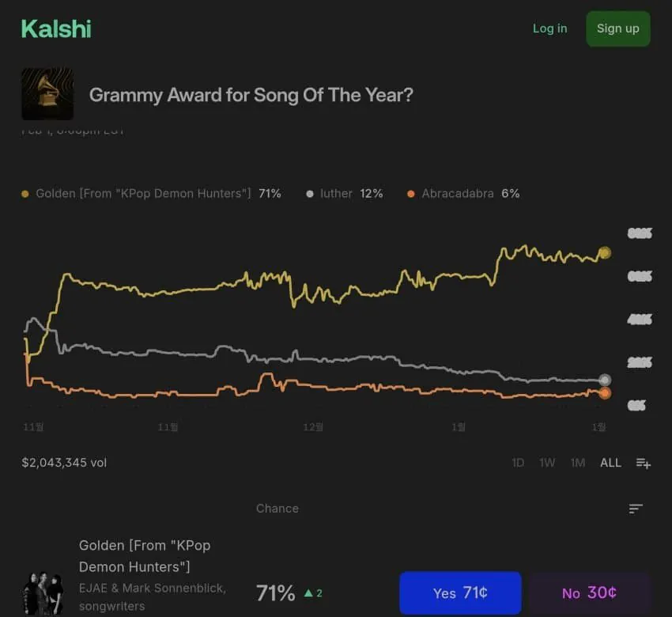The width and height of the screenshot is (672, 617).
Task: Switch chart range to 1D
Action: [x=518, y=463]
